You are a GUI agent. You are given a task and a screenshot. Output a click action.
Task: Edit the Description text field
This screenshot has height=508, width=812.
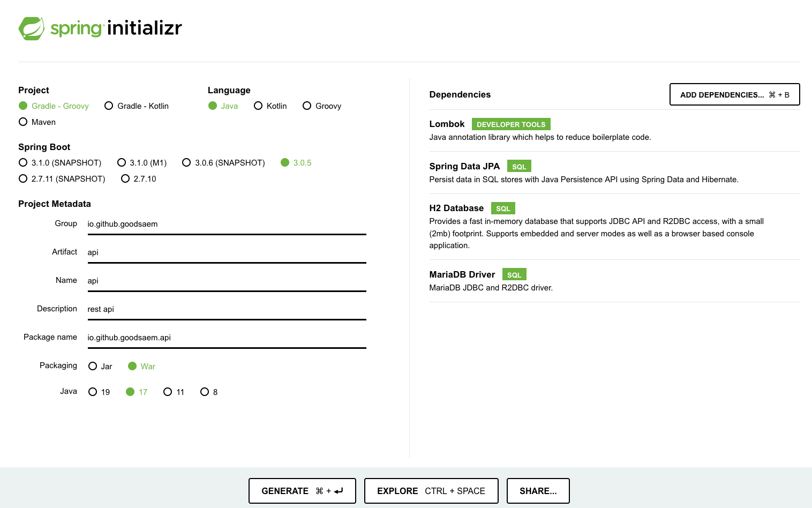click(227, 310)
